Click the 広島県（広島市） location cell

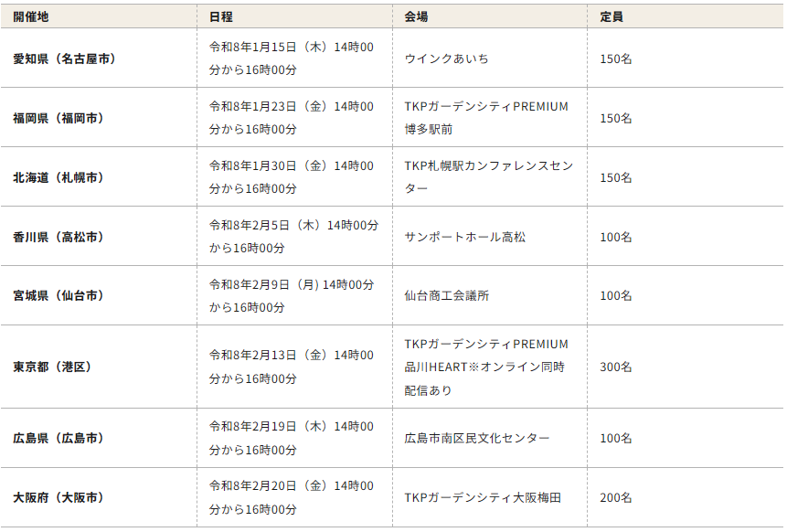[58, 438]
